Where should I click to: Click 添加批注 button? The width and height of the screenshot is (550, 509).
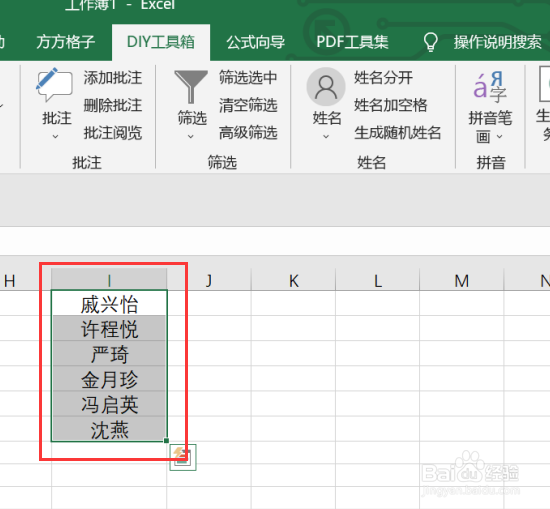[x=113, y=78]
